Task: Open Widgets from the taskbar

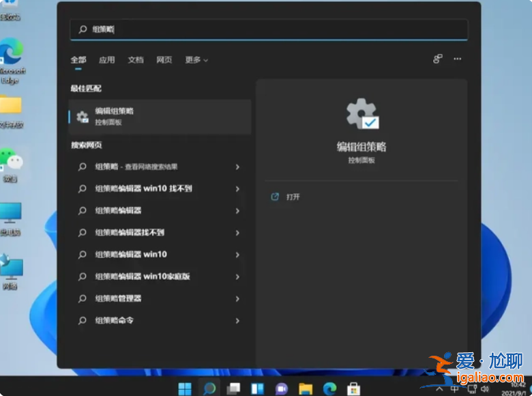Action: tap(257, 388)
